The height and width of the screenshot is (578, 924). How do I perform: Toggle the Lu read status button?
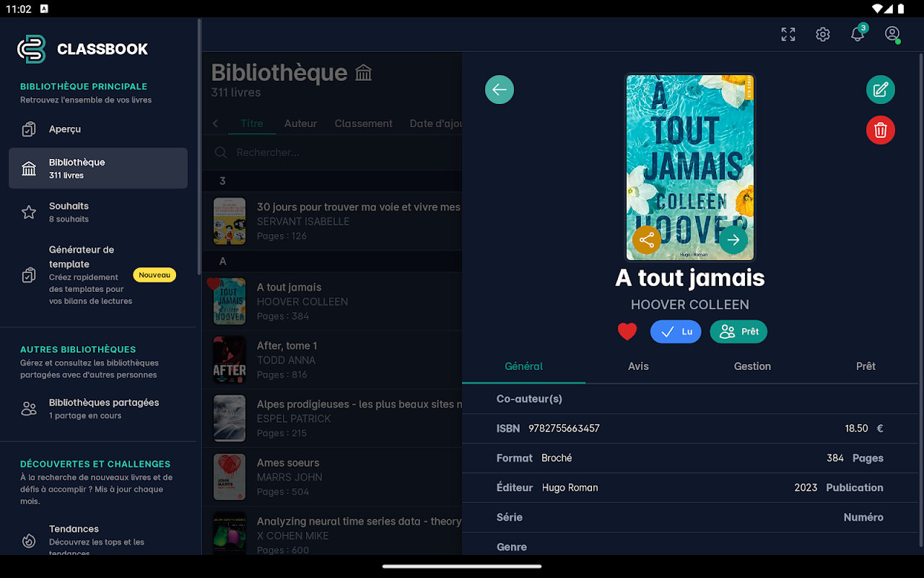pos(676,332)
